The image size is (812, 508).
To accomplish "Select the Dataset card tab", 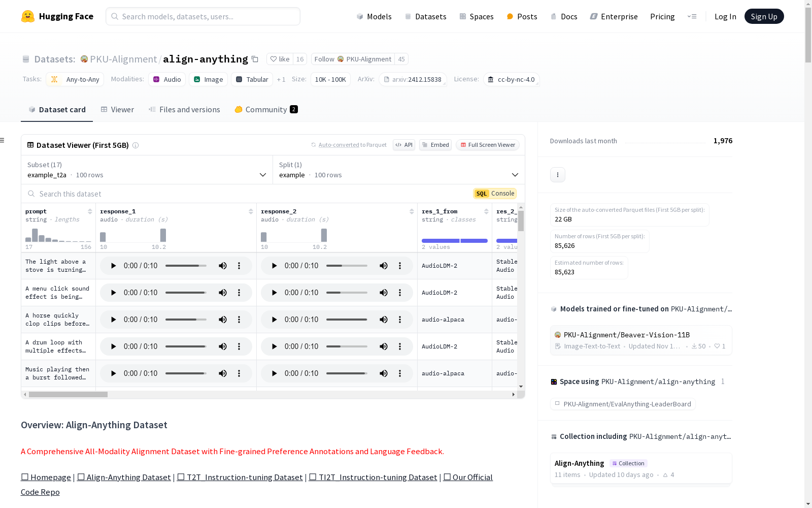I will click(x=57, y=110).
